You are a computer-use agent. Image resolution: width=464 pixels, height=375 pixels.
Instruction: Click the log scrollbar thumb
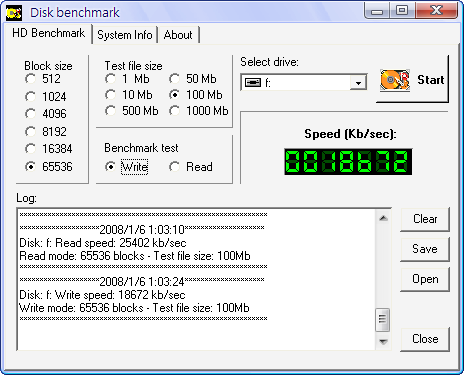click(x=383, y=320)
